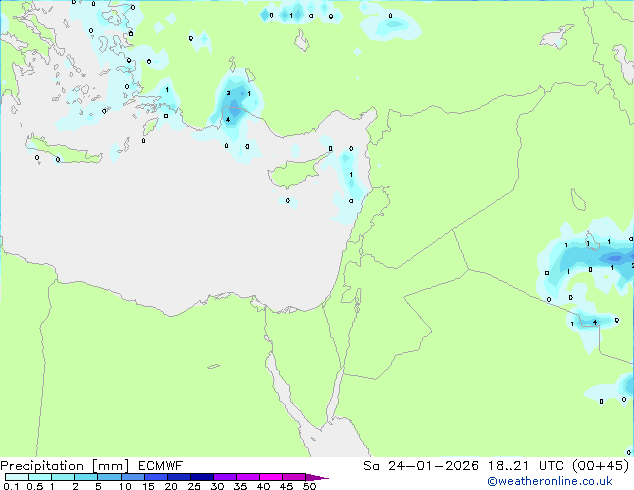Select the Precipitation [mm] ECMWF title

click(x=91, y=466)
